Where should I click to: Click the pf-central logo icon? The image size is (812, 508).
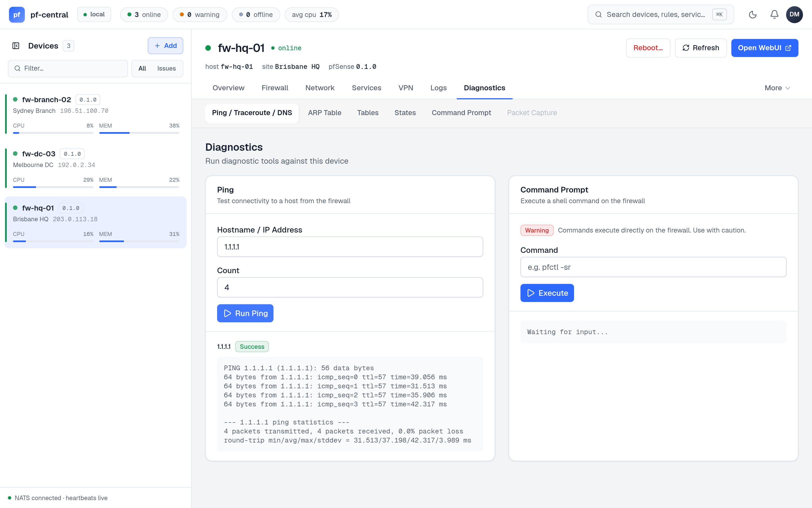17,14
